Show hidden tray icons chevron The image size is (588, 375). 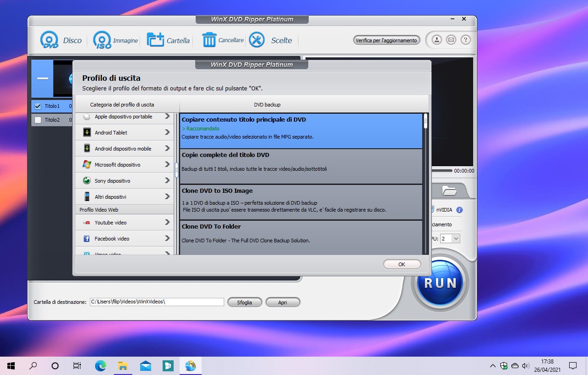[x=493, y=366]
